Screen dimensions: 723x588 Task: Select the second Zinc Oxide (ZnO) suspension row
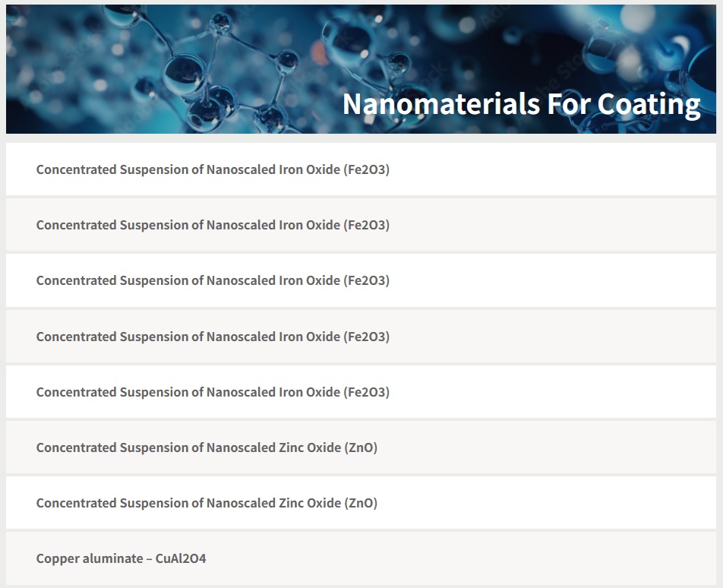[207, 503]
